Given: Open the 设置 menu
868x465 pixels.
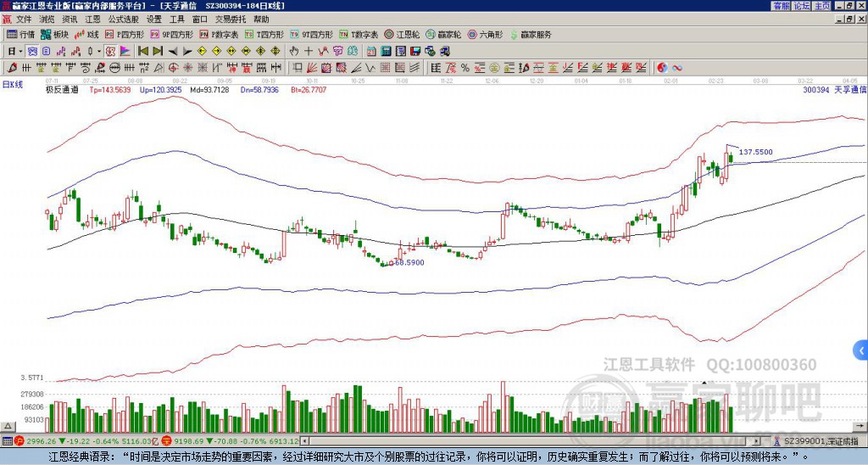Looking at the screenshot, I should (154, 20).
